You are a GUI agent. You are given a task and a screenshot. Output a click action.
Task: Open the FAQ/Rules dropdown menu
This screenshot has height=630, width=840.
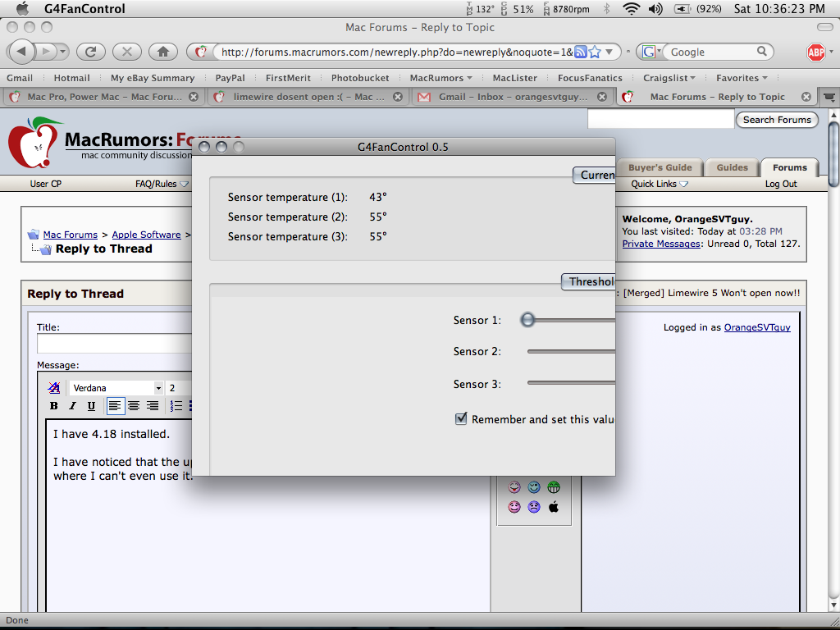pyautogui.click(x=162, y=184)
